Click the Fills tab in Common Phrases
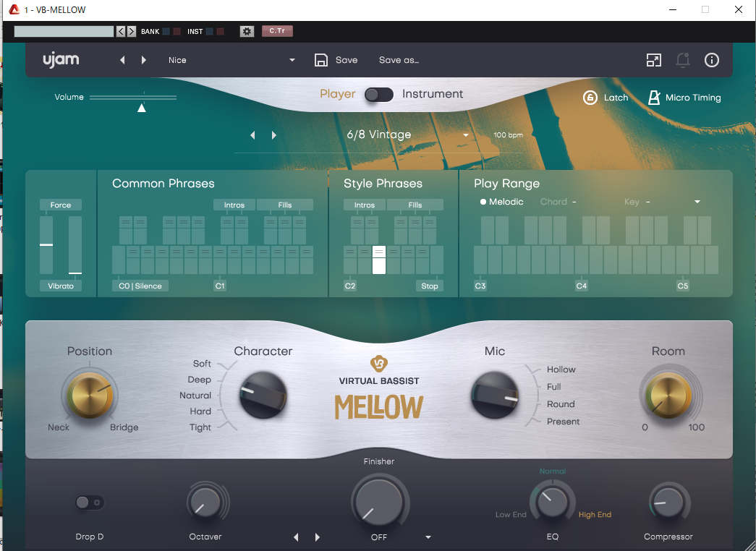This screenshot has width=756, height=551. [x=285, y=205]
